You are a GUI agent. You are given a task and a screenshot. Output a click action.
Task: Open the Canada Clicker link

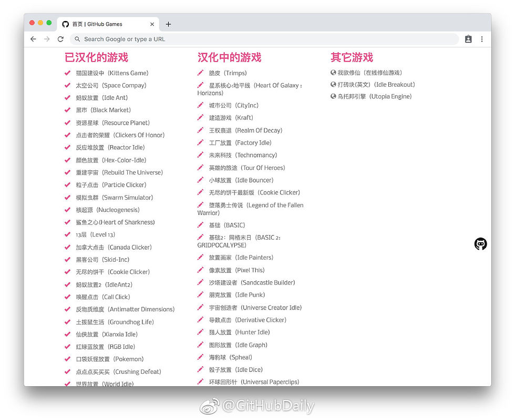(x=114, y=247)
